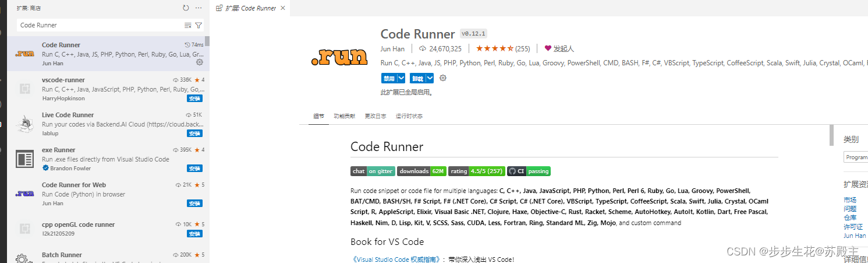The image size is (868, 263).
Task: Open the extensions view more actions menu
Action: click(199, 8)
